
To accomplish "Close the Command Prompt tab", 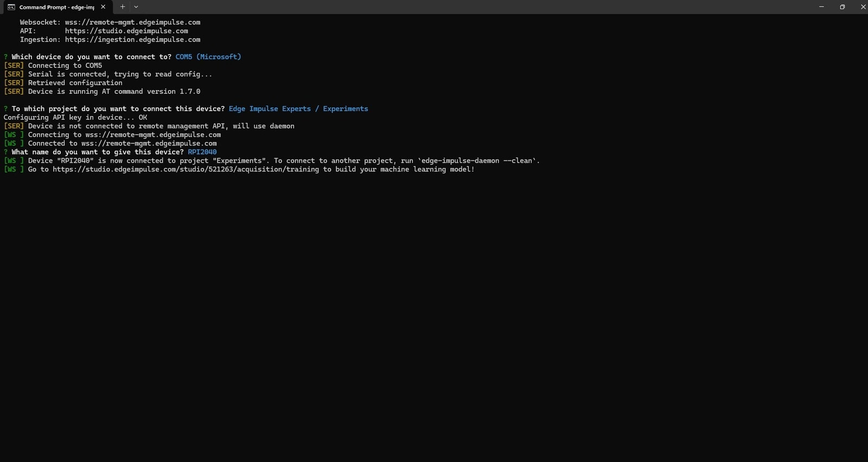I will coord(103,7).
